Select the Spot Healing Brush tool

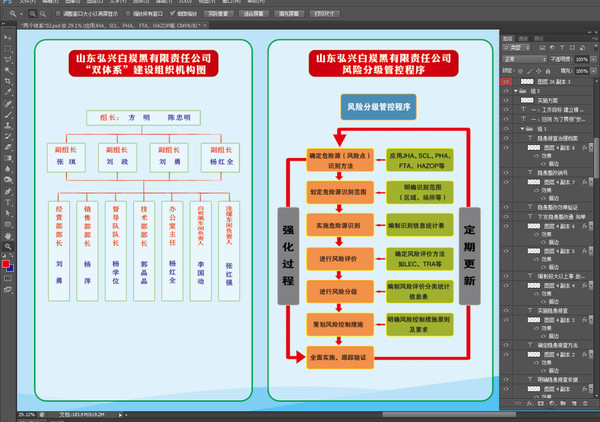click(8, 104)
